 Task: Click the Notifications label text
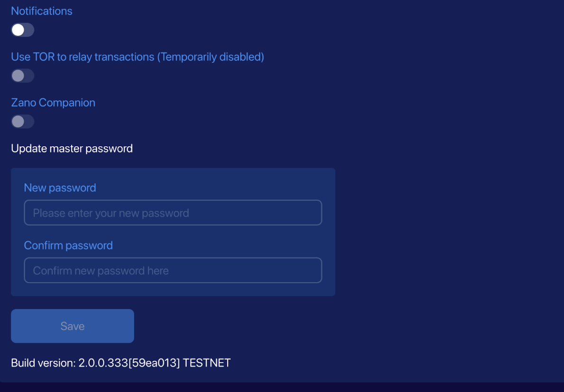tap(42, 11)
